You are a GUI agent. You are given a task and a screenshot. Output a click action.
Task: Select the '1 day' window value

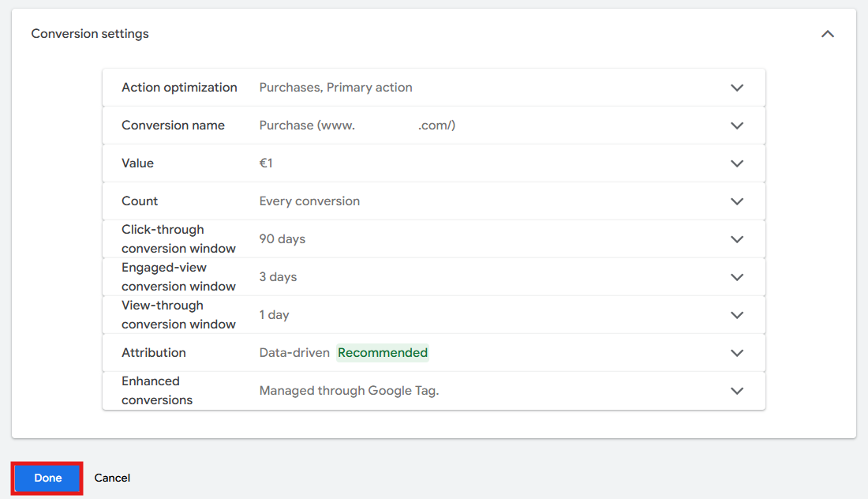pyautogui.click(x=274, y=314)
